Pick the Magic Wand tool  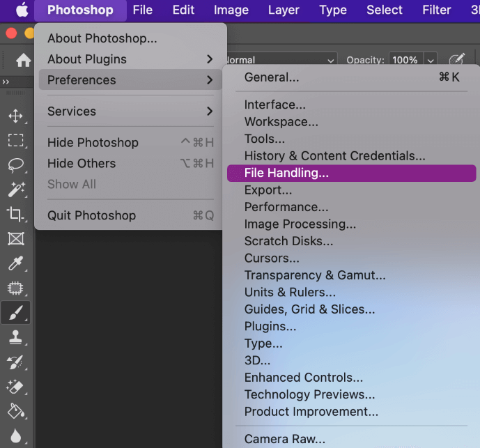15,190
